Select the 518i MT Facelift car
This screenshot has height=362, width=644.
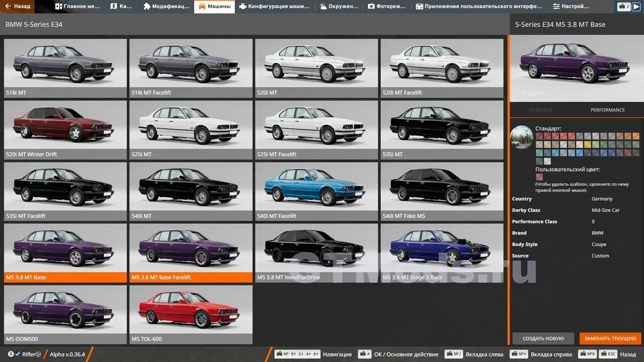point(191,68)
